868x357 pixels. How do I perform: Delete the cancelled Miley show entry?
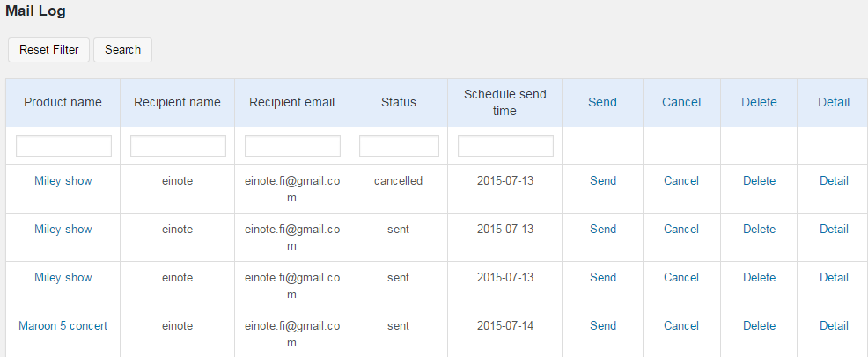[759, 181]
